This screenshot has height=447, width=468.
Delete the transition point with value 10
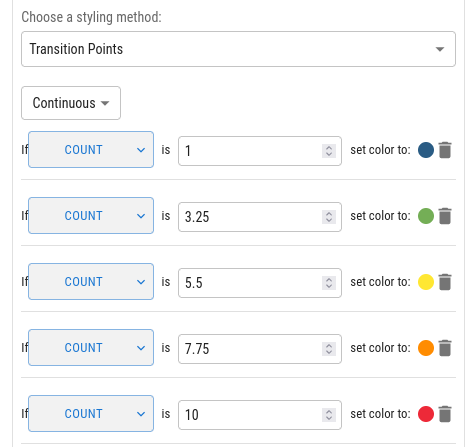[445, 414]
